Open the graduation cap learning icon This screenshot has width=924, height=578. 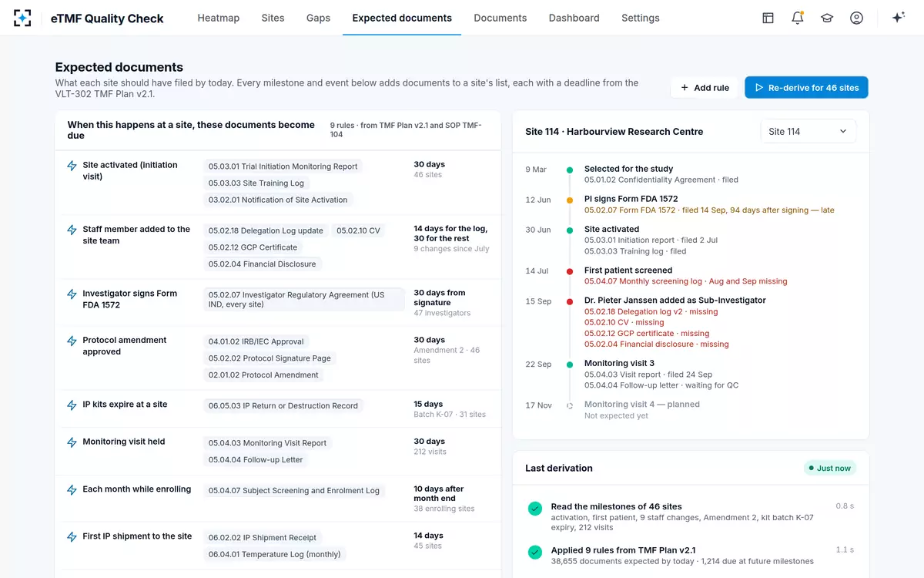pos(827,18)
